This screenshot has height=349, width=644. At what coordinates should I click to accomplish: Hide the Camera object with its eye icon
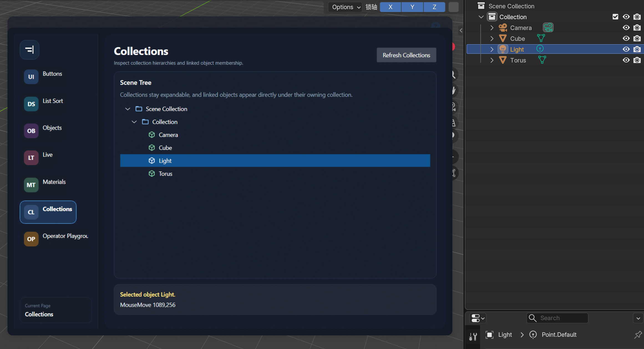coord(626,27)
